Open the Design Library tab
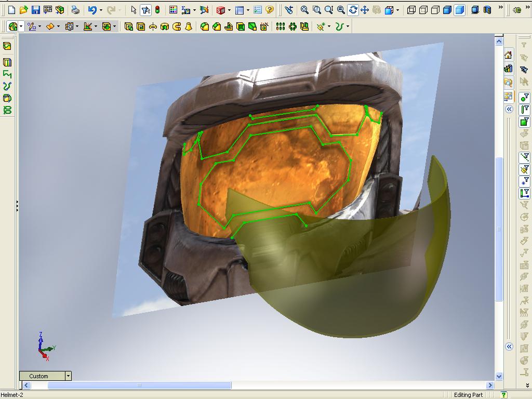The image size is (532, 399). tap(508, 68)
